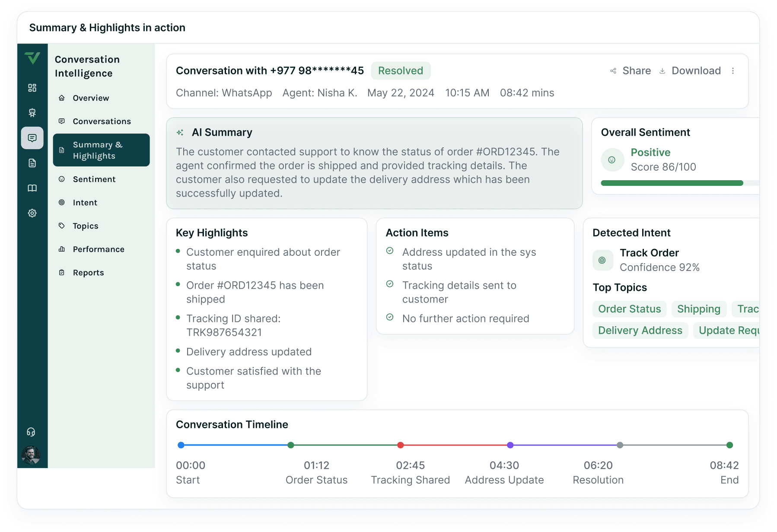
Task: Click the Download button
Action: point(690,71)
